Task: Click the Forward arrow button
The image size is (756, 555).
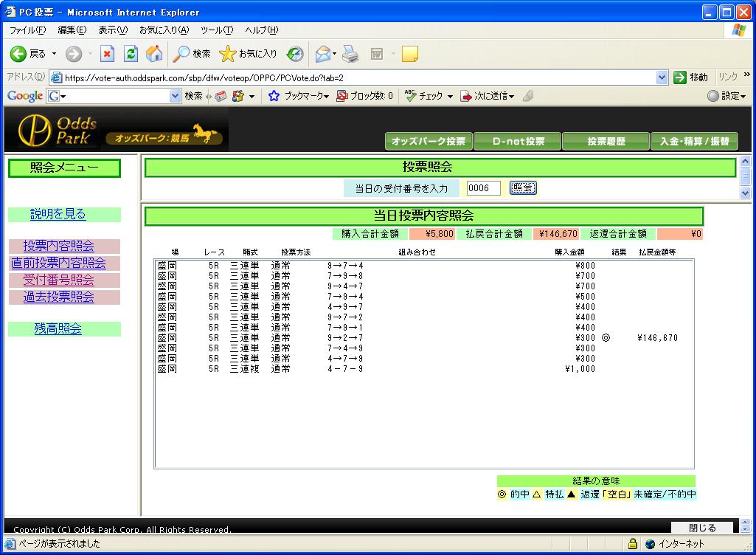Action: (x=74, y=54)
